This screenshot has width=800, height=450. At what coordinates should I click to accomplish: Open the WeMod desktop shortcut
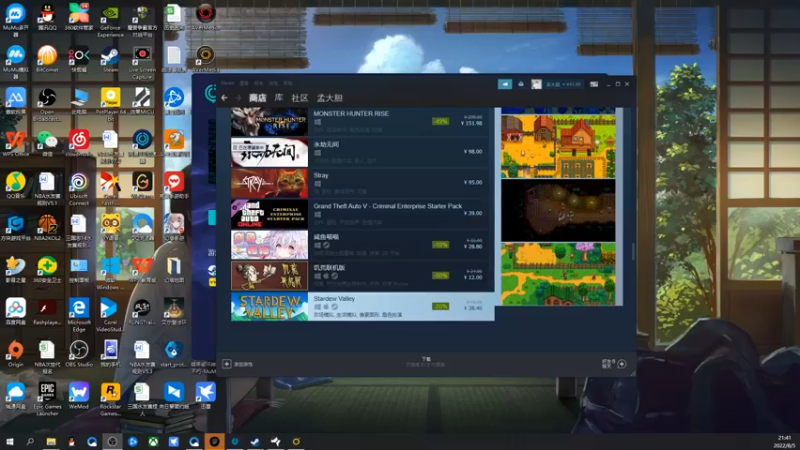tap(79, 396)
